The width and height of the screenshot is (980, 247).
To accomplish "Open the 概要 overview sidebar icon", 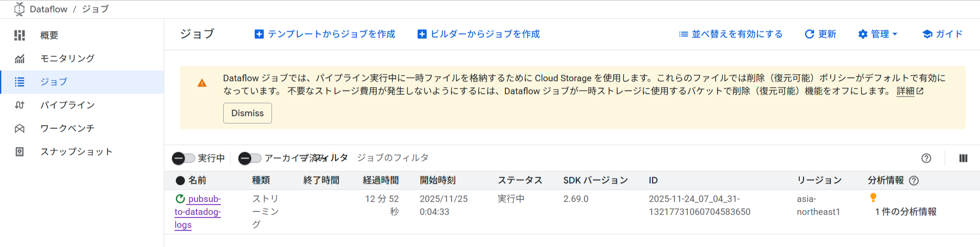I will coord(19,35).
